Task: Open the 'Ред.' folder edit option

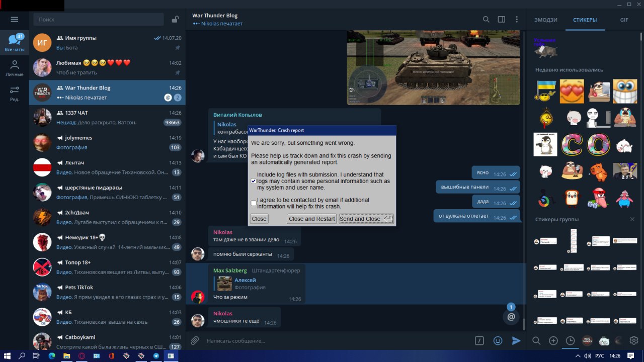Action: pos(14,94)
